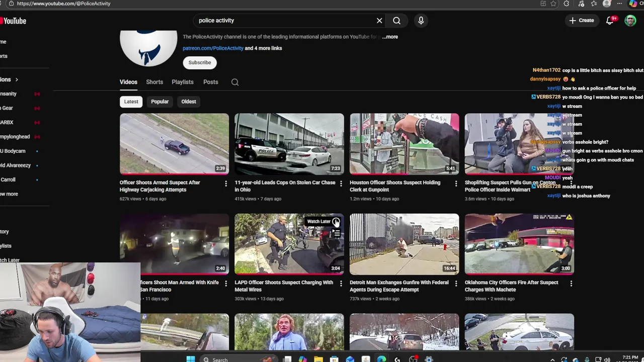Screen dimensions: 644x362
Task: Open browser extensions puzzle icon
Action: click(x=567, y=4)
